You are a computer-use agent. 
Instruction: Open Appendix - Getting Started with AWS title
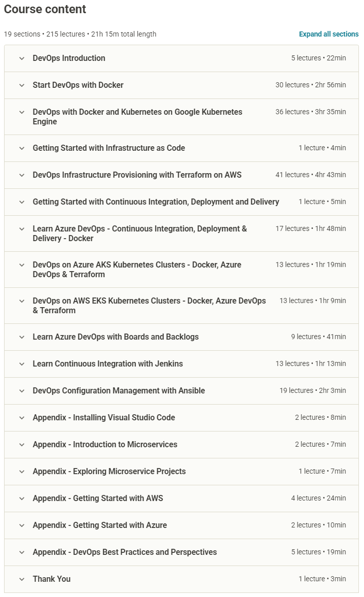[98, 499]
